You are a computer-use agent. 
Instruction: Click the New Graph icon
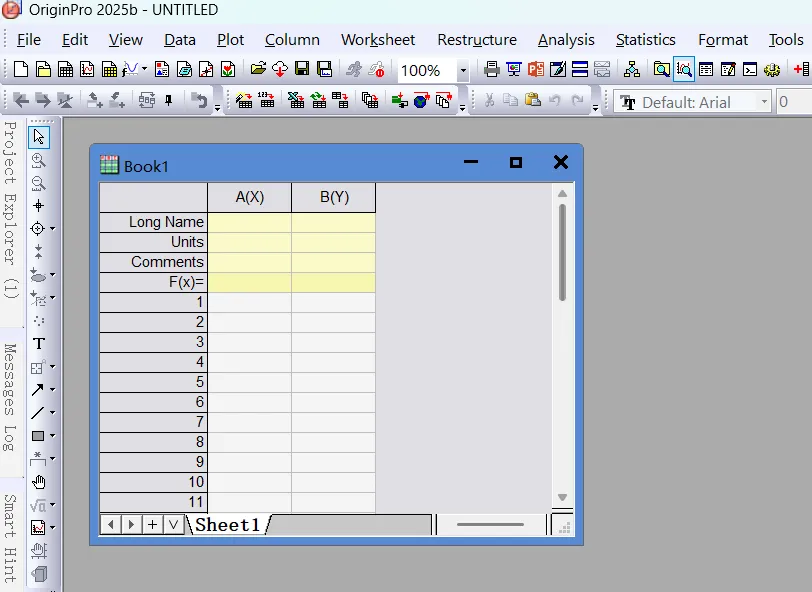87,69
